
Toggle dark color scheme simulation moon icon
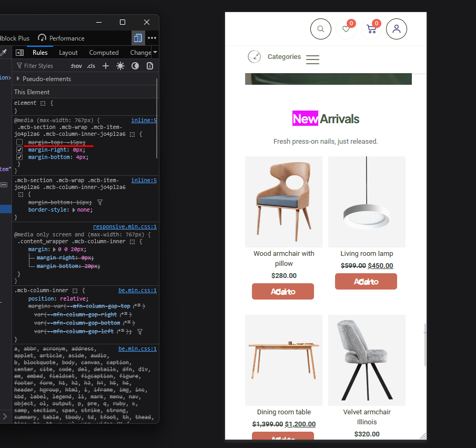point(135,66)
